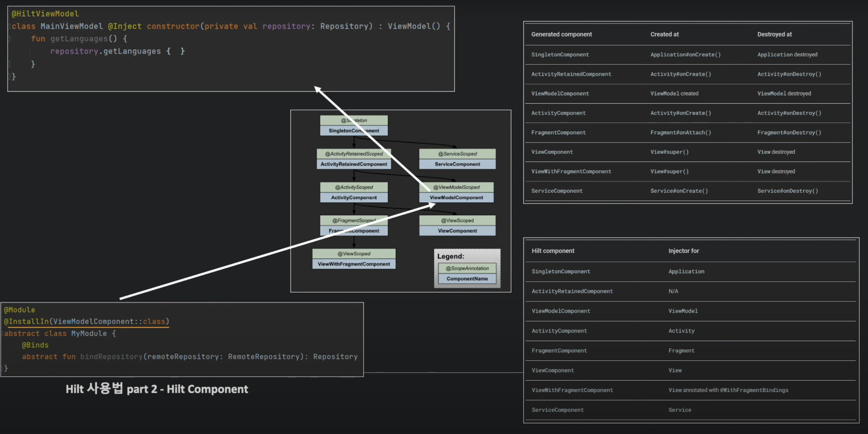Click the ViewWithFragmentComponent diagram box
This screenshot has width=868, height=434.
click(354, 264)
